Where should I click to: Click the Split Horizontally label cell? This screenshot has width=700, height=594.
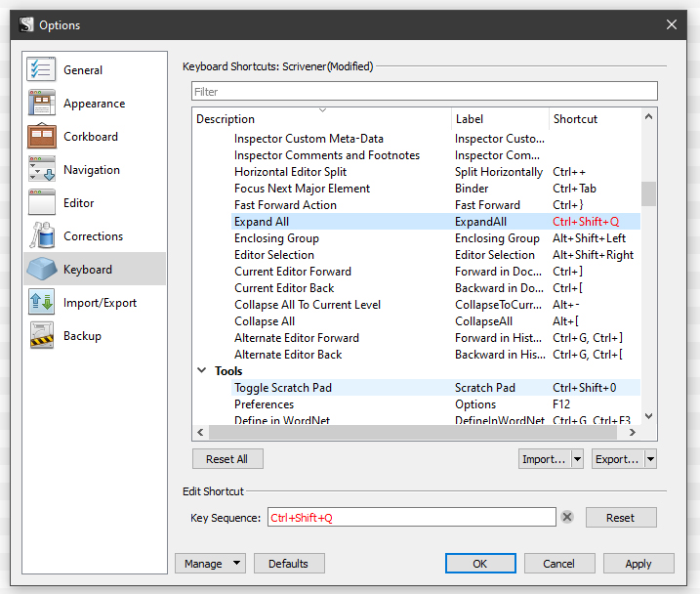coord(499,172)
